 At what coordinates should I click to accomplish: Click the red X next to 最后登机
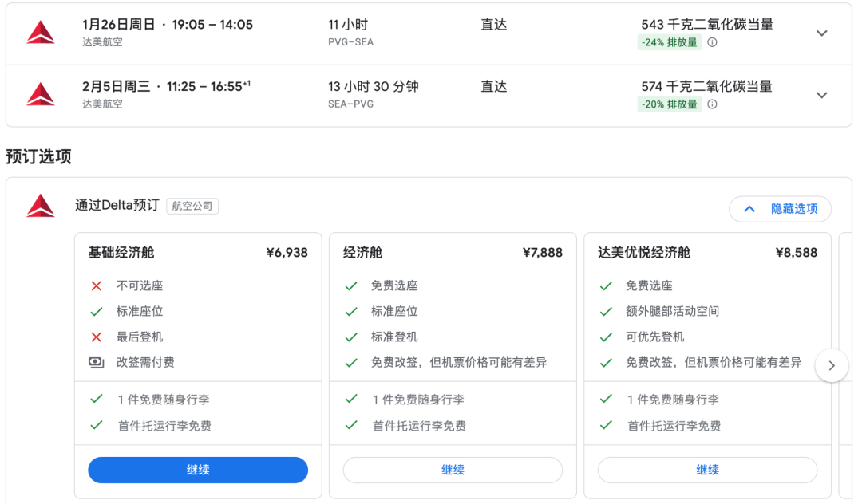97,337
